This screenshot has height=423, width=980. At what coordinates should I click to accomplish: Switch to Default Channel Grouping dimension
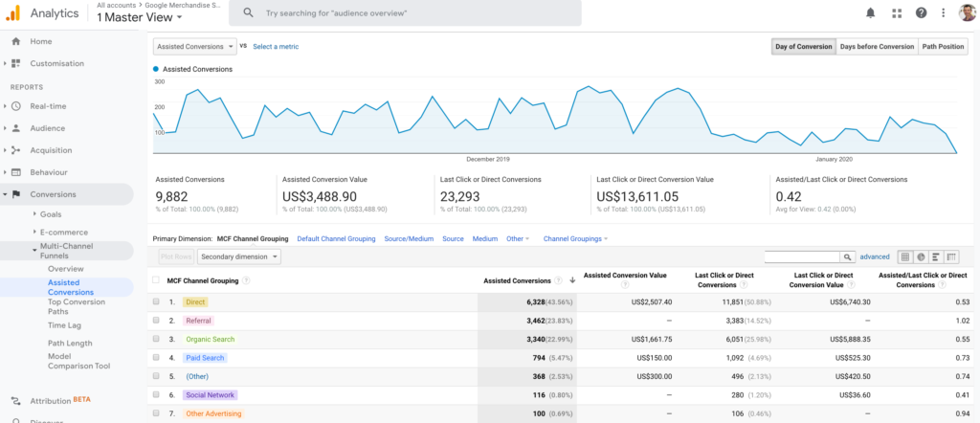336,238
